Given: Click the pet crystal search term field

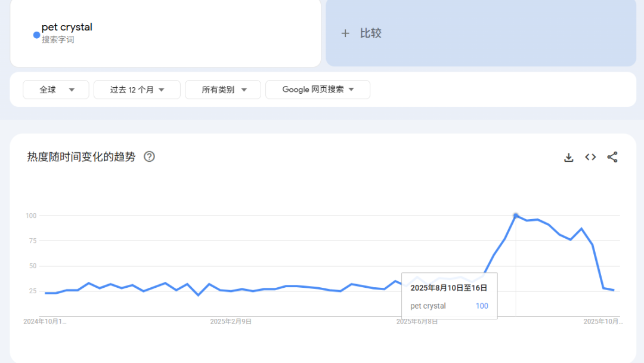Looking at the screenshot, I should coord(67,27).
